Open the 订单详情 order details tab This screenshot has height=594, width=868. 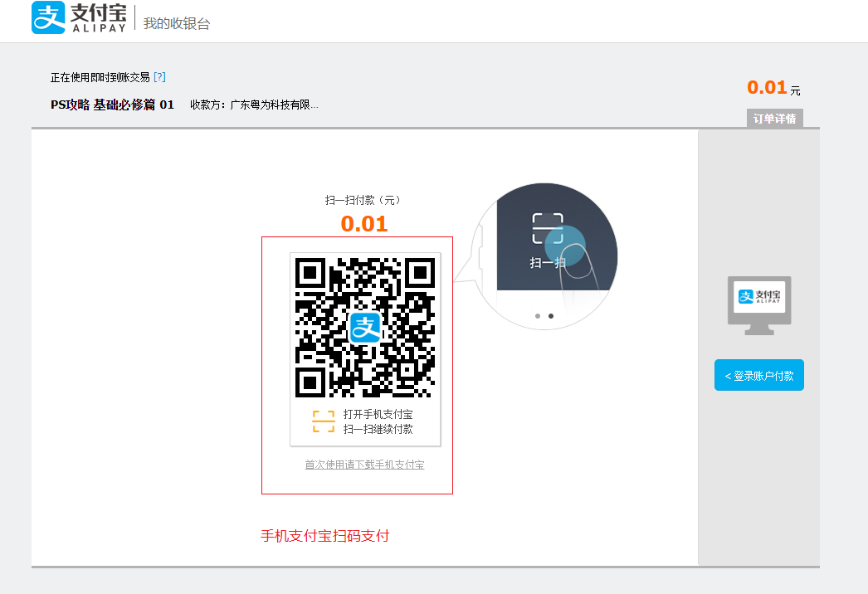(774, 119)
